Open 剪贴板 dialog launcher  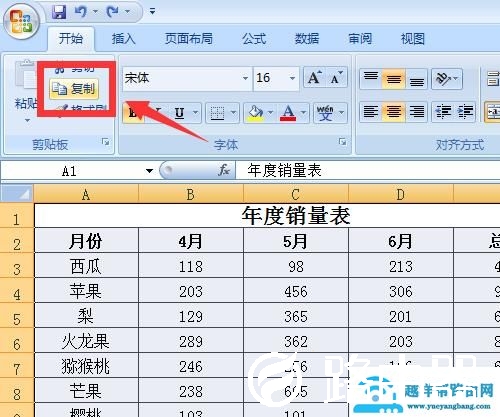coord(106,142)
